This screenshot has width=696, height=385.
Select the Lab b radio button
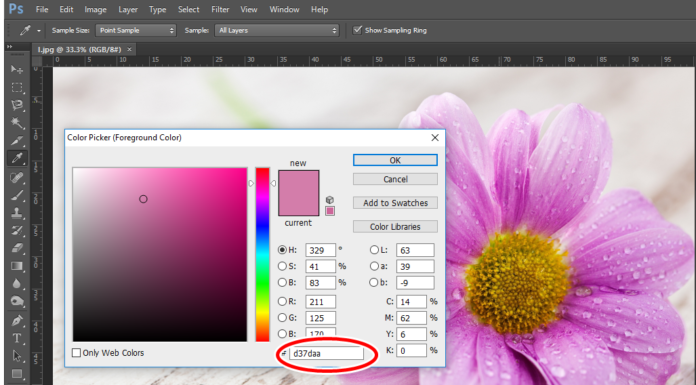(x=374, y=282)
